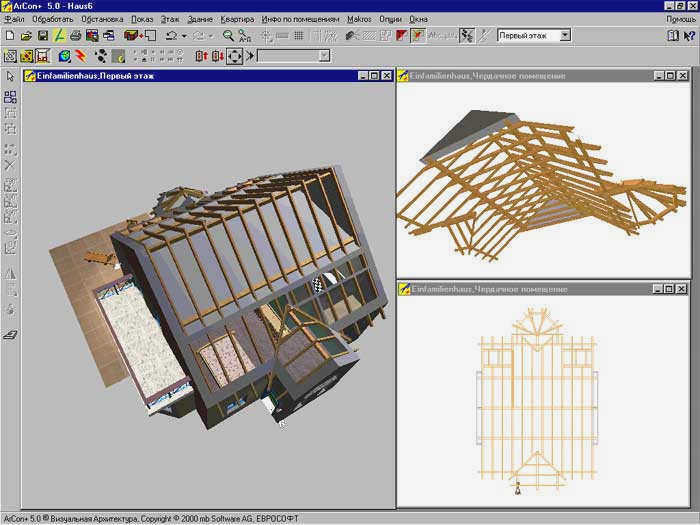Viewport: 700px width, 525px height.
Task: Open the undo history dropdown arrow
Action: (x=183, y=36)
